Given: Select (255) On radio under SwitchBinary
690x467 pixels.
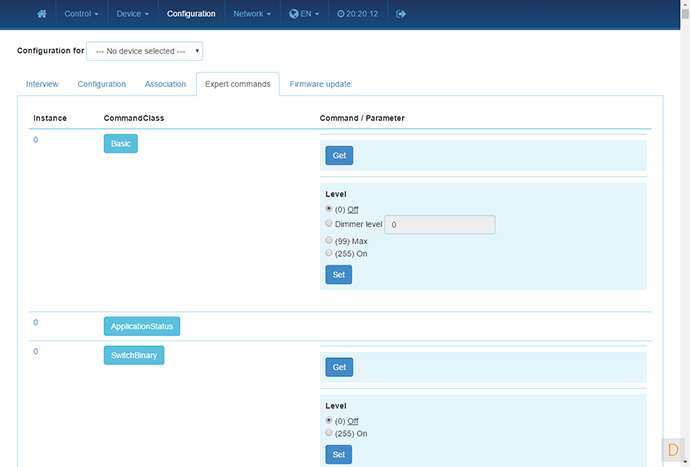Looking at the screenshot, I should point(329,433).
